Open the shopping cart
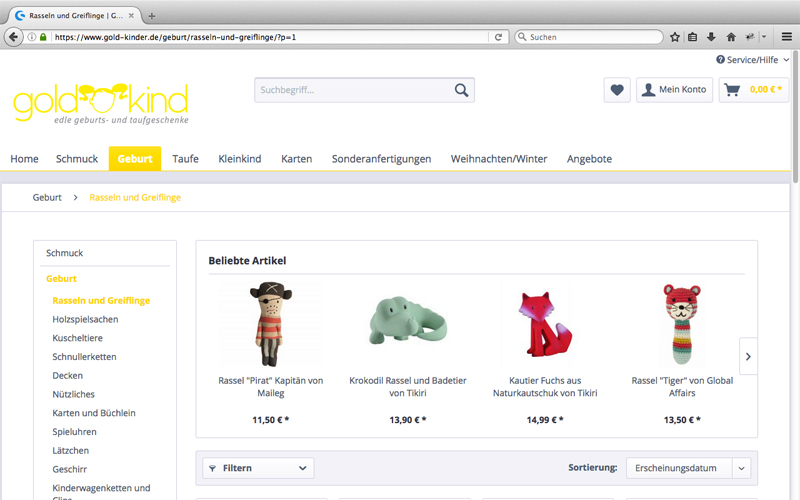The height and width of the screenshot is (500, 800). (x=753, y=90)
